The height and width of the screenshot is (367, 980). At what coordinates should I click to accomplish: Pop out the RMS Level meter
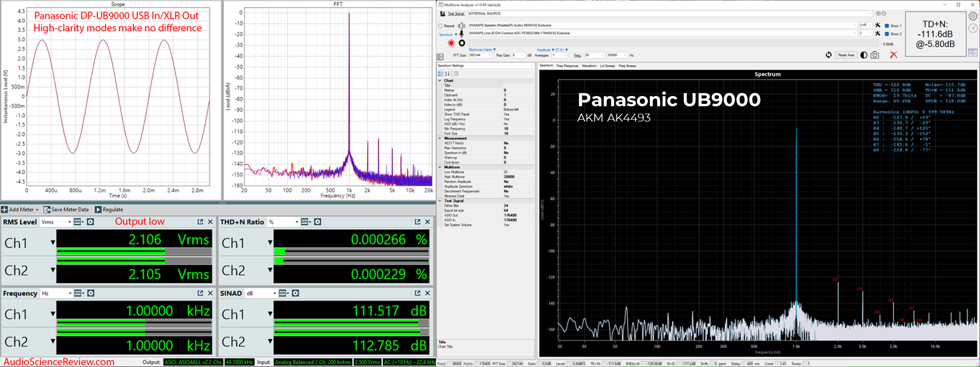200,222
